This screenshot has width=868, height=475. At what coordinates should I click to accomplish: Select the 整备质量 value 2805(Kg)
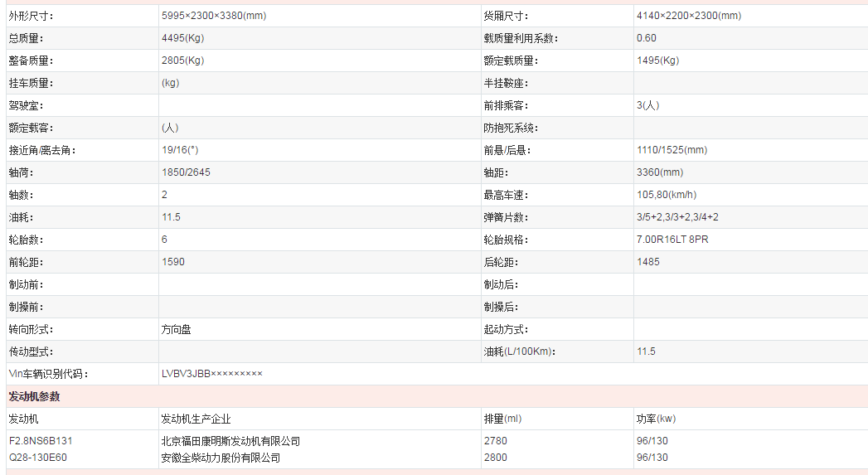[182, 61]
